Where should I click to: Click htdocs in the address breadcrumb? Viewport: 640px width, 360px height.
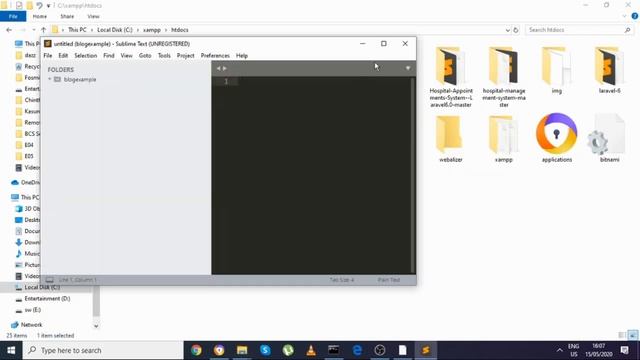180,30
